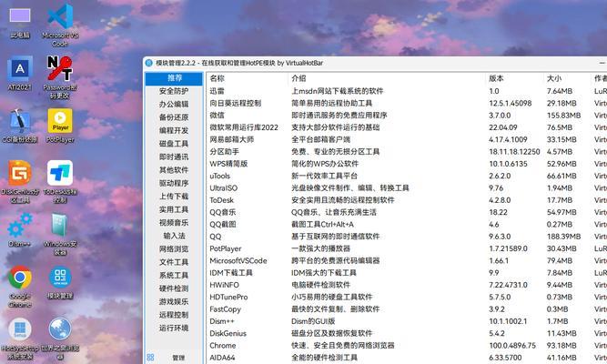607x364 pixels.
Task: Open the 运行环境 category
Action: pos(174,328)
